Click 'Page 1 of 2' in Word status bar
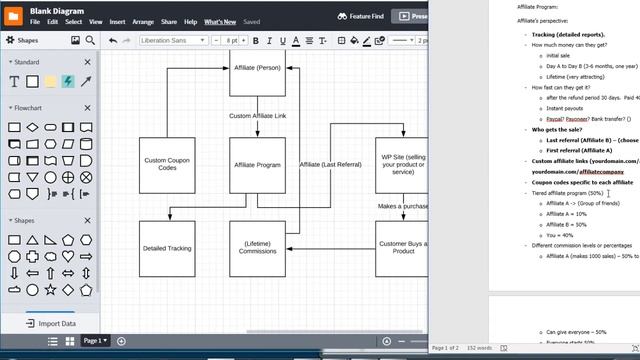 445,348
